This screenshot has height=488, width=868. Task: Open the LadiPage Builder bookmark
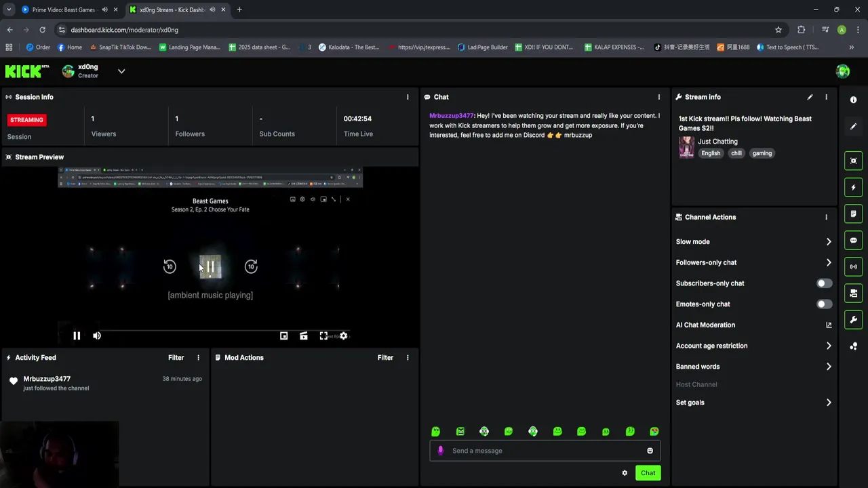(483, 47)
